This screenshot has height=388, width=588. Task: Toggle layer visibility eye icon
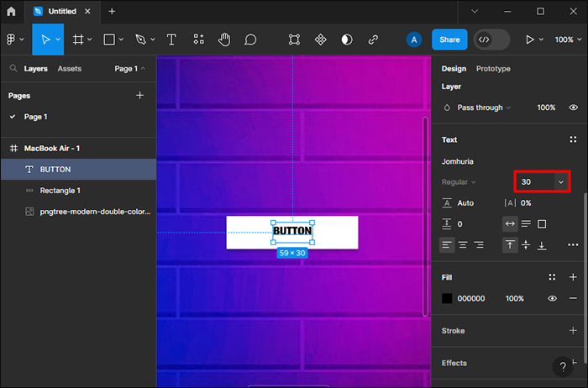[573, 107]
